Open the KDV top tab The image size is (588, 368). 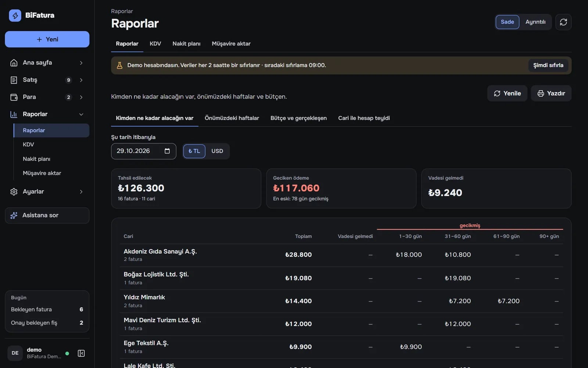pos(155,44)
